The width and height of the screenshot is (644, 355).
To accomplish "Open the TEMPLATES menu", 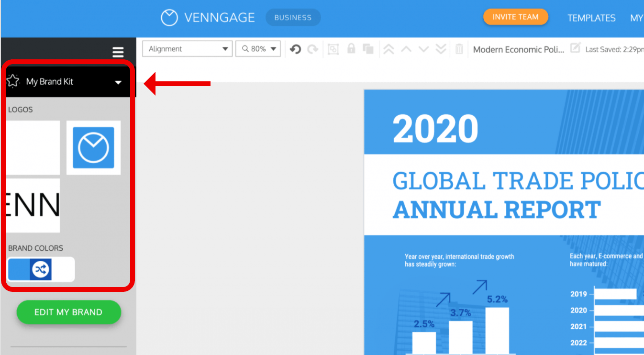I will (591, 18).
